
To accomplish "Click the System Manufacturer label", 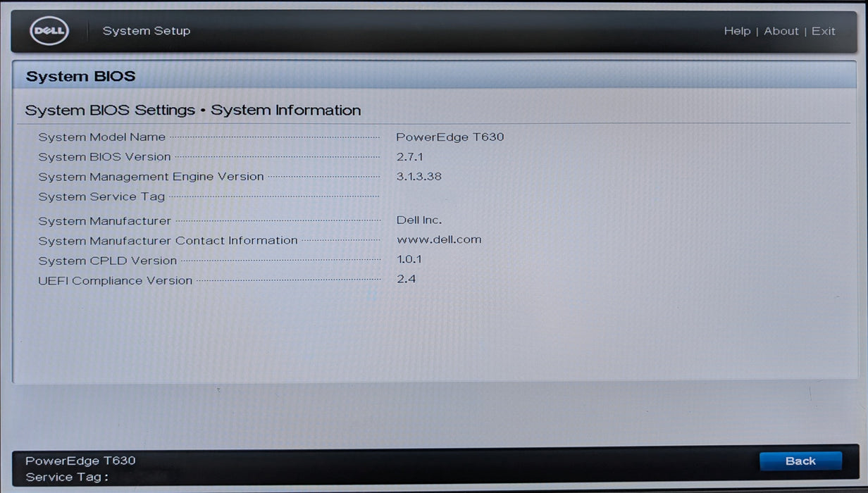I will pos(104,221).
